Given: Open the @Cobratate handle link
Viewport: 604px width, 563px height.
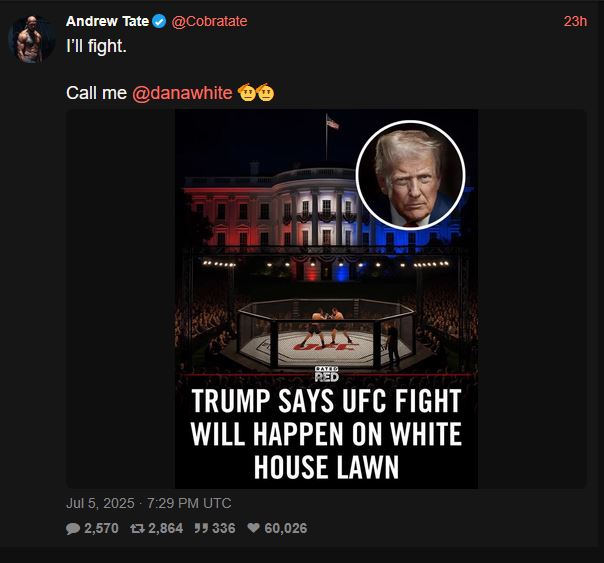Looking at the screenshot, I should point(209,21).
